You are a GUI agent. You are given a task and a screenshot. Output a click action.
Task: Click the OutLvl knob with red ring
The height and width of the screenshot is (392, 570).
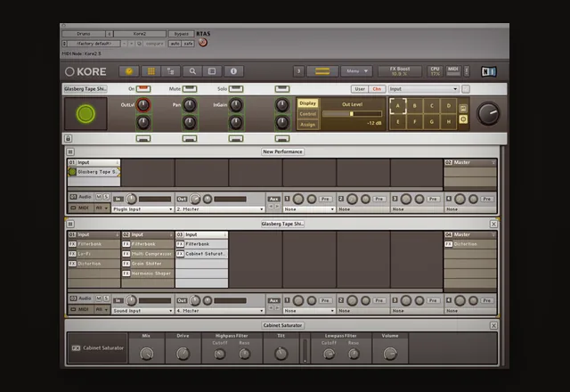(x=143, y=105)
